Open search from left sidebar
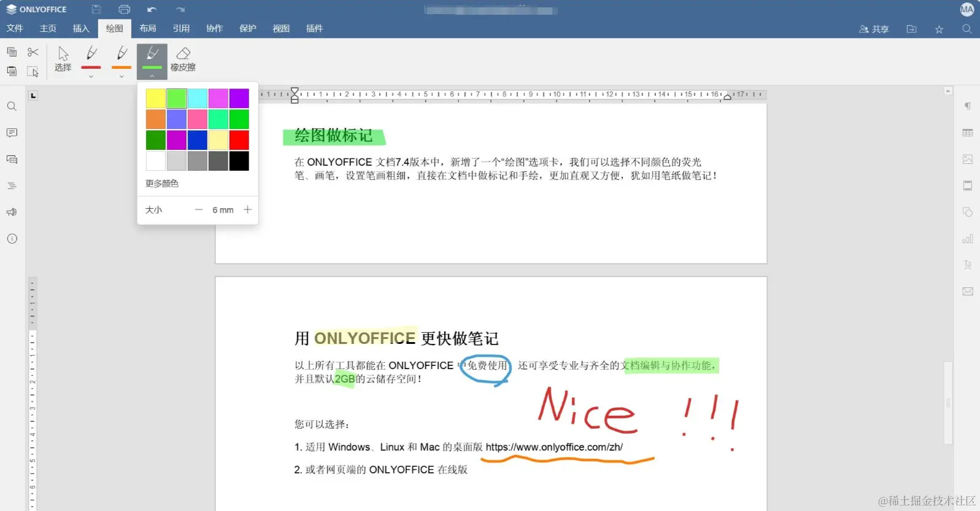The width and height of the screenshot is (980, 511). coord(12,106)
